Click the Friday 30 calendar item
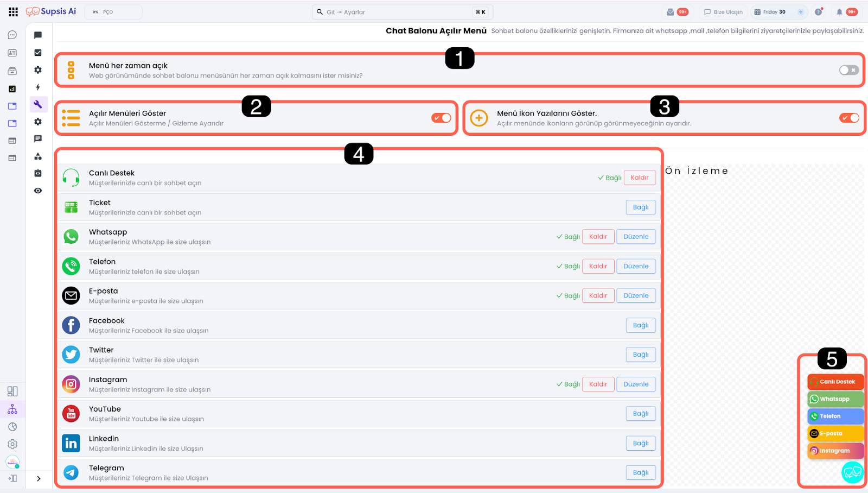The width and height of the screenshot is (868, 493). click(x=770, y=12)
